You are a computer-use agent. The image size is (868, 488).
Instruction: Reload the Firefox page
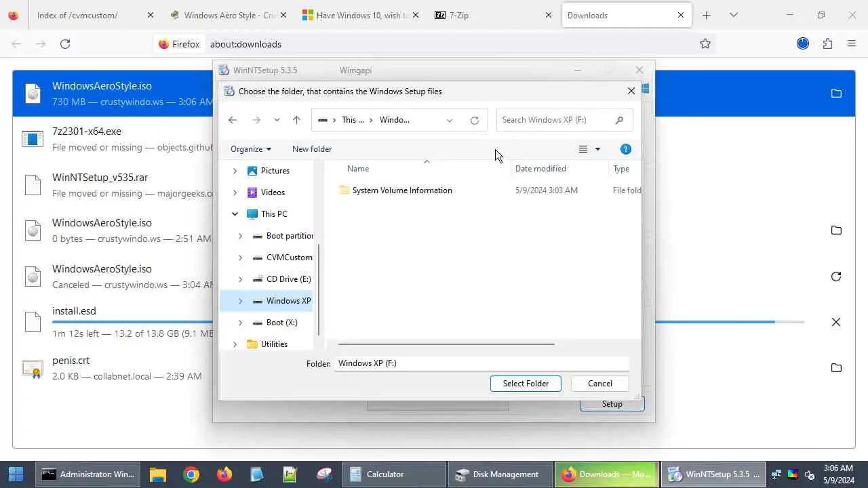coord(65,44)
